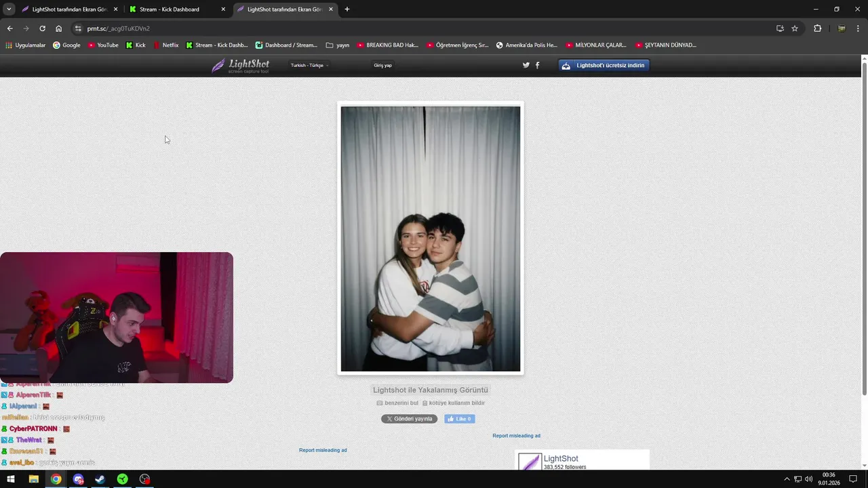Bookmark this page with the star icon
Screen dimensions: 868x488
[x=795, y=28]
